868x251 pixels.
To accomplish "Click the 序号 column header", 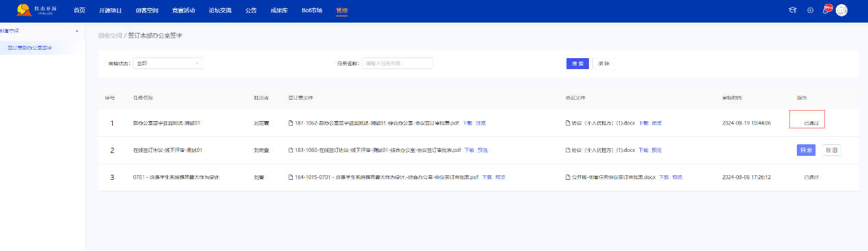I will pyautogui.click(x=110, y=98).
